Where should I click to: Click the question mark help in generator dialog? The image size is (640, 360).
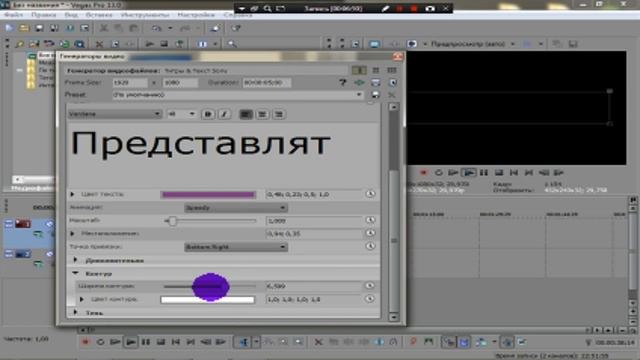click(342, 82)
